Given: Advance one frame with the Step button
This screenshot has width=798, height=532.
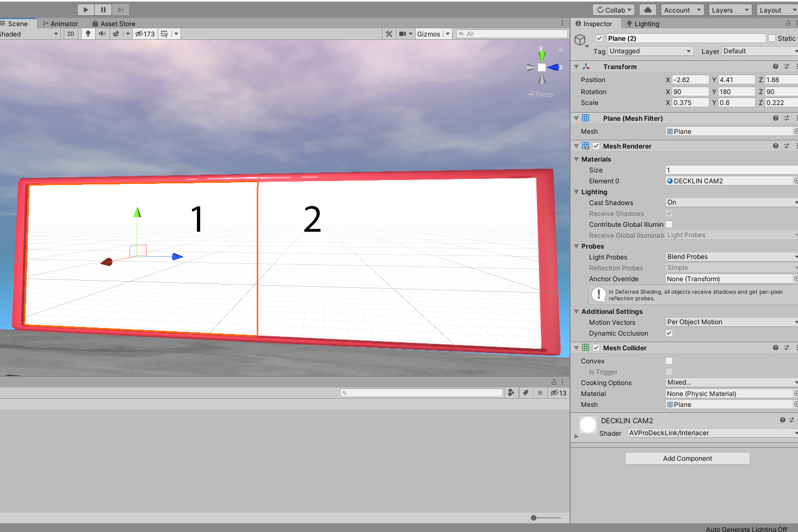Looking at the screenshot, I should [x=121, y=9].
